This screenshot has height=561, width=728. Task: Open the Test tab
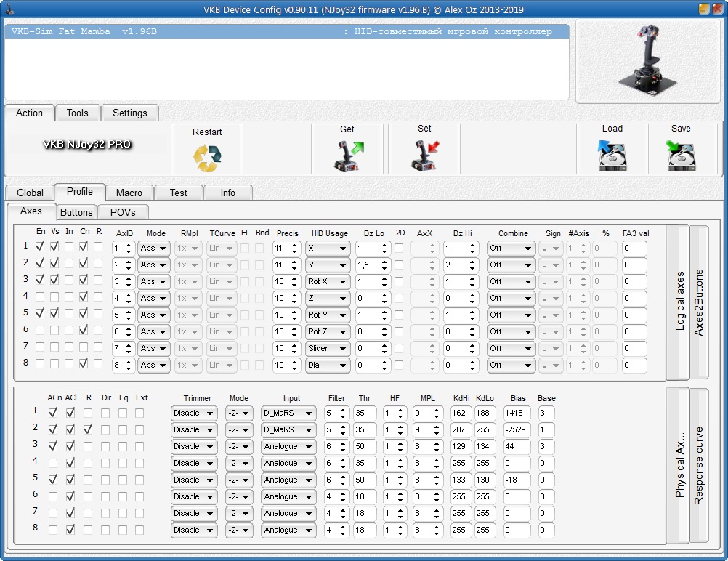(x=178, y=193)
